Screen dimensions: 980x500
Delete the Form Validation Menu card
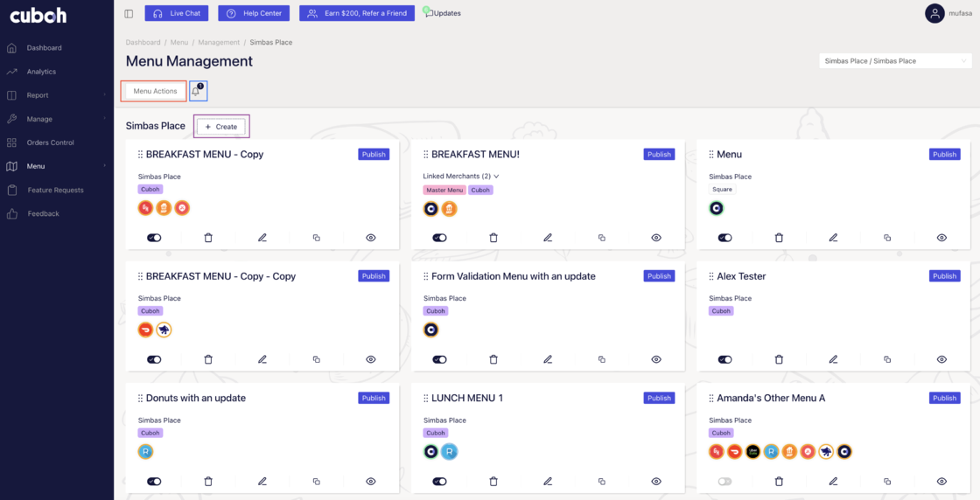pyautogui.click(x=493, y=359)
